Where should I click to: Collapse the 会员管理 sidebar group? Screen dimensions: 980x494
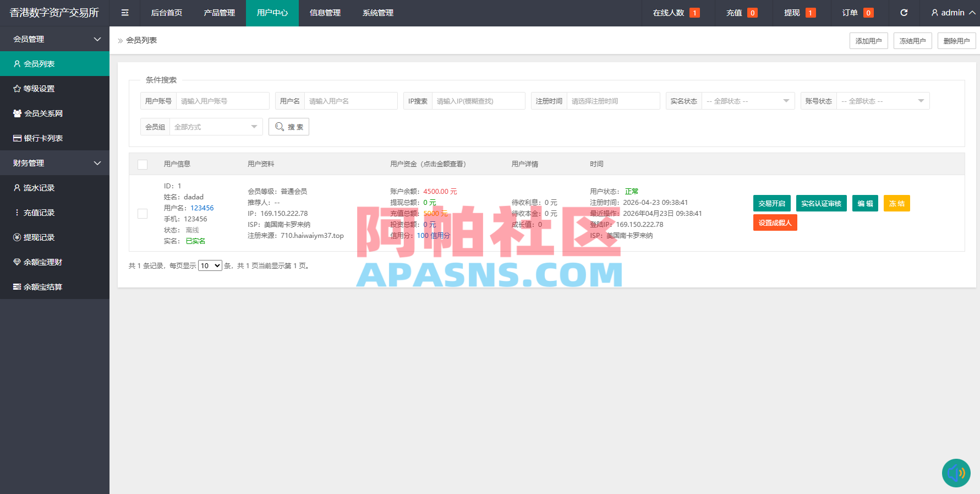[54, 39]
